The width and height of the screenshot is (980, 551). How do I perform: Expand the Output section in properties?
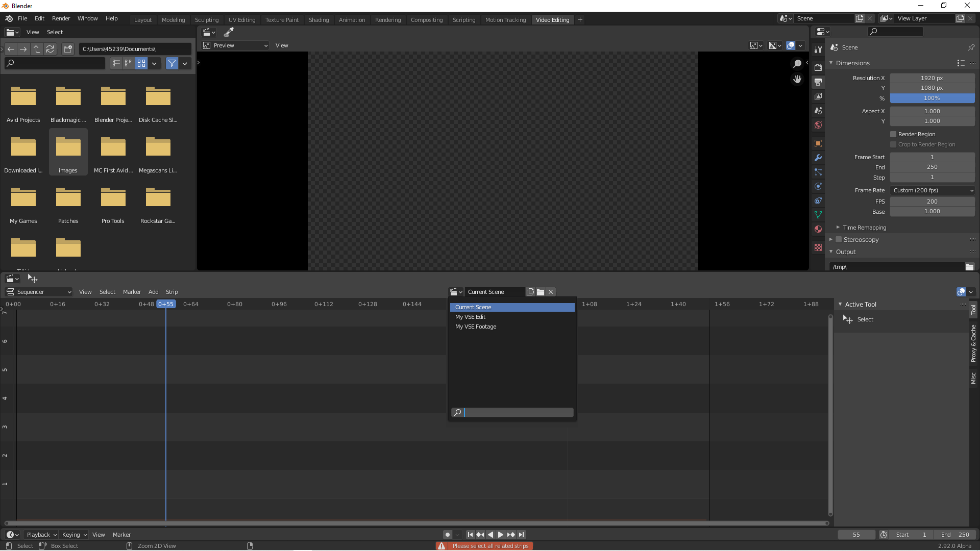(x=846, y=252)
